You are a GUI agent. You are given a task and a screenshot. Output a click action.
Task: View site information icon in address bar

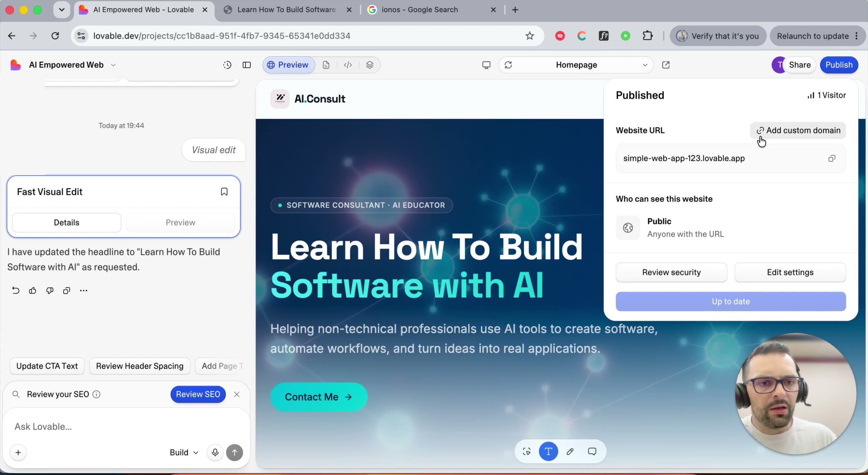(81, 36)
